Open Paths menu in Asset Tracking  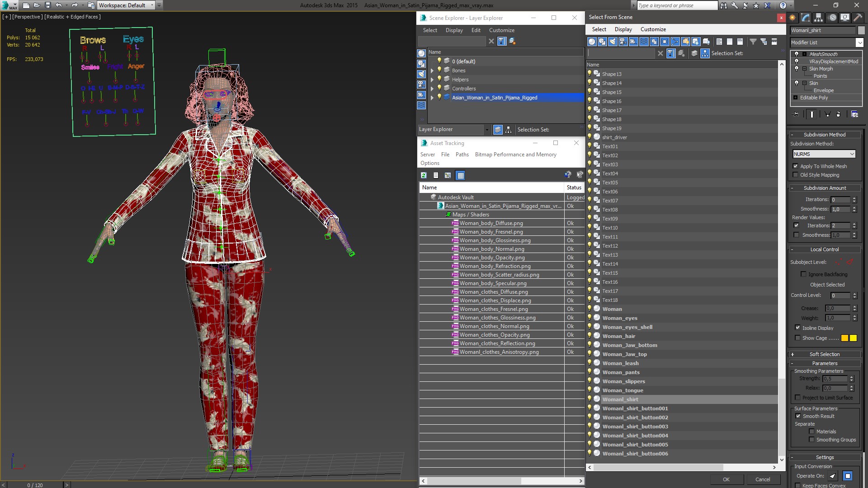[462, 155]
